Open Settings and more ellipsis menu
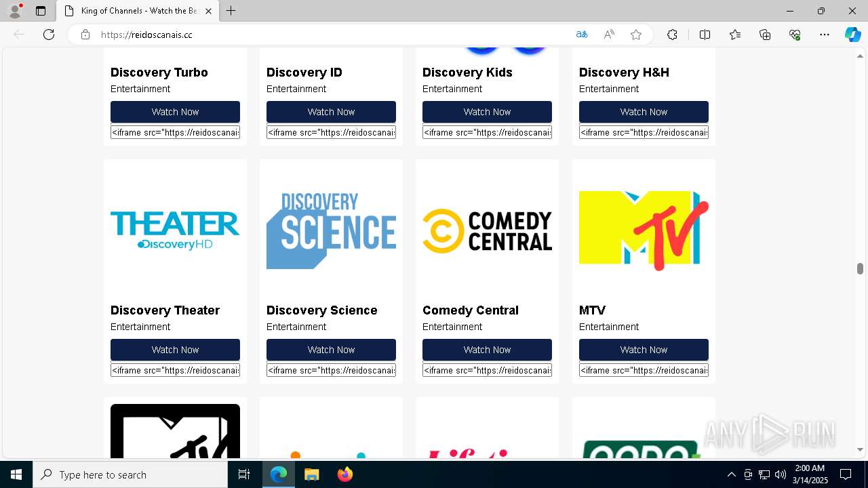This screenshot has height=488, width=868. (825, 35)
